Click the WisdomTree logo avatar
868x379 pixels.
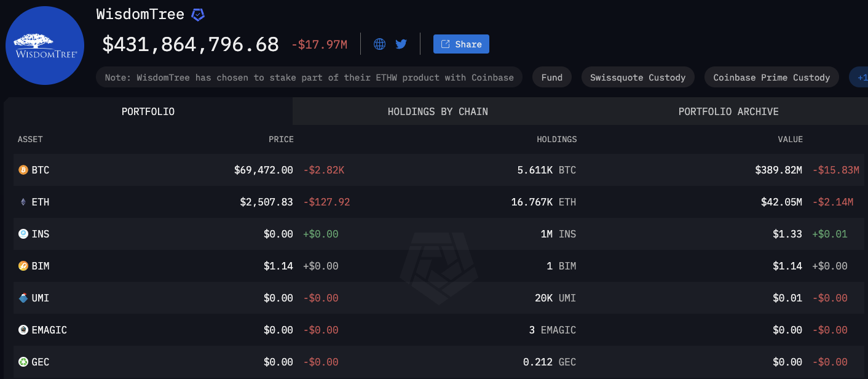[x=44, y=46]
